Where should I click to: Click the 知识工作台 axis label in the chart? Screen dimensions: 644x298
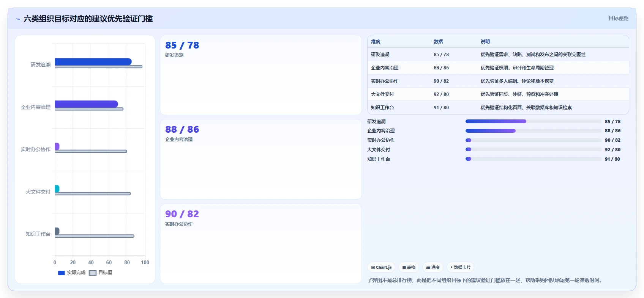[38, 234]
